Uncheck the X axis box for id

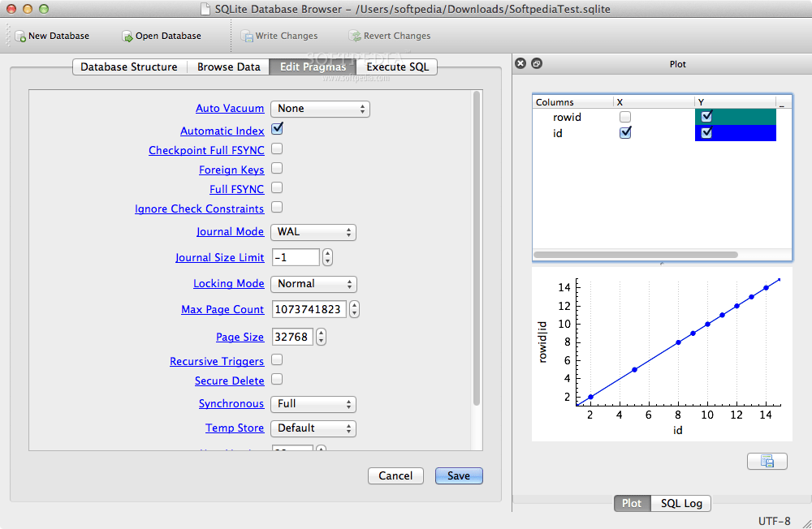tap(625, 133)
